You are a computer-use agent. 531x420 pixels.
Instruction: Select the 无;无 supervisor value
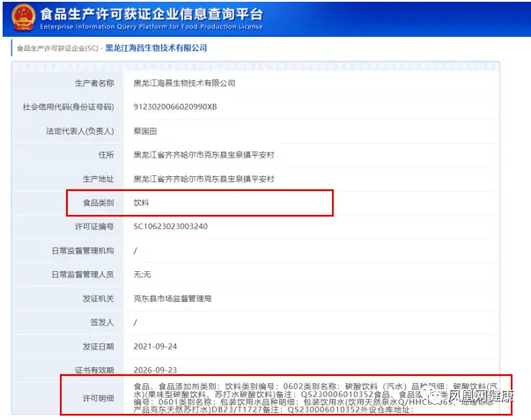[x=142, y=275]
